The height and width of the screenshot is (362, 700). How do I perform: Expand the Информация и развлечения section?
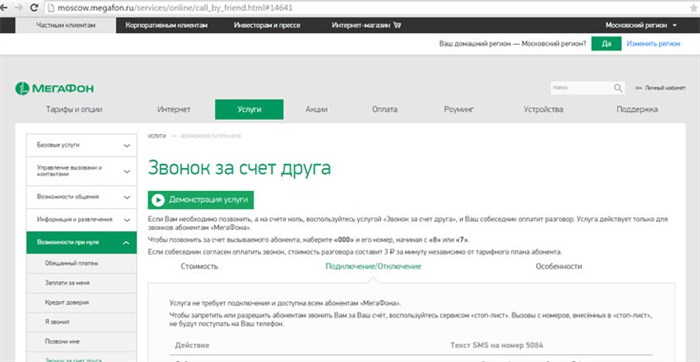point(81,220)
